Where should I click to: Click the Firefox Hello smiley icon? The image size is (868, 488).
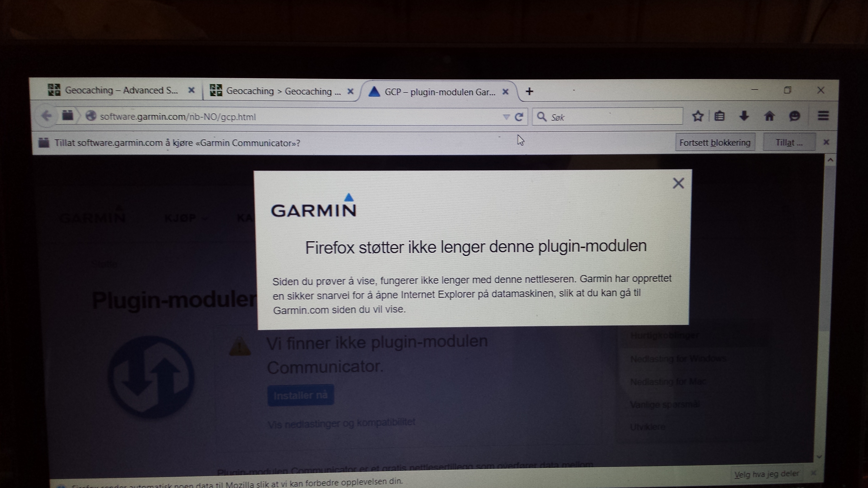(x=795, y=116)
